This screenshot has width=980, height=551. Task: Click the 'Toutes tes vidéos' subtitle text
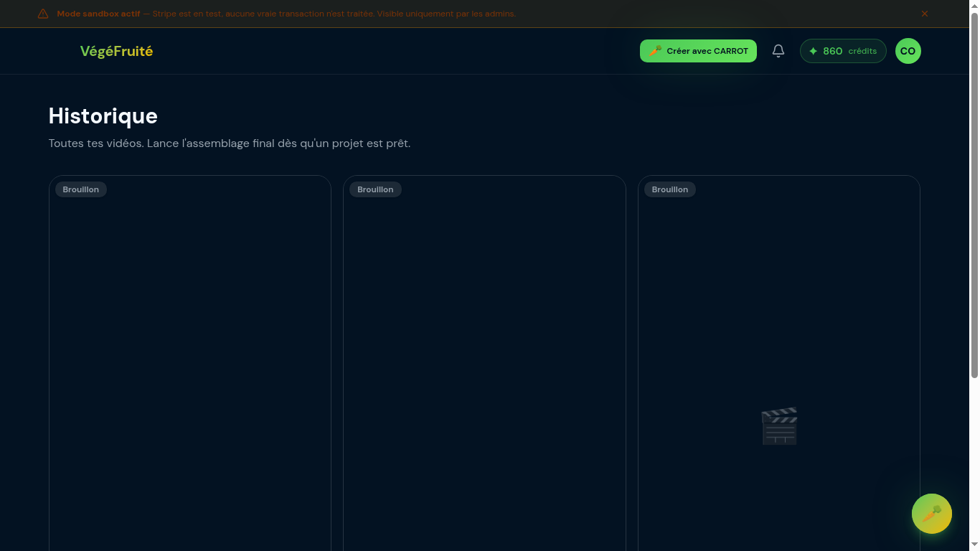click(229, 143)
